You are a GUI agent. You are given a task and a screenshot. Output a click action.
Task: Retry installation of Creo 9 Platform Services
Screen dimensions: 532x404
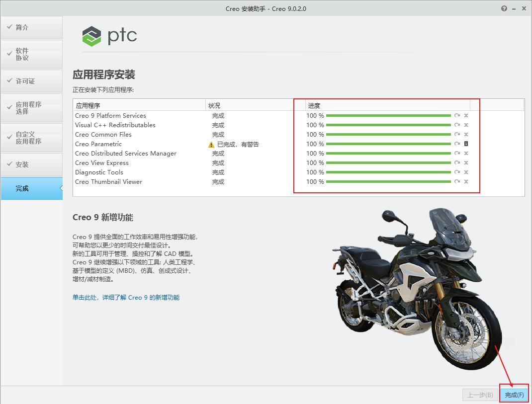457,115
